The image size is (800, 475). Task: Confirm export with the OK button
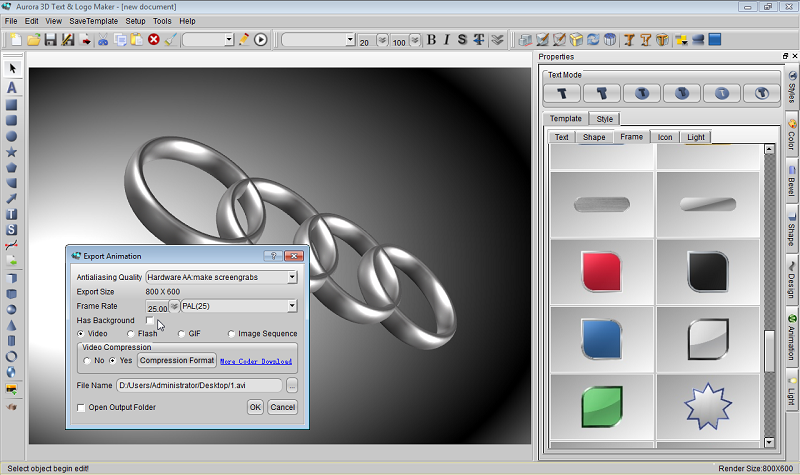click(255, 407)
